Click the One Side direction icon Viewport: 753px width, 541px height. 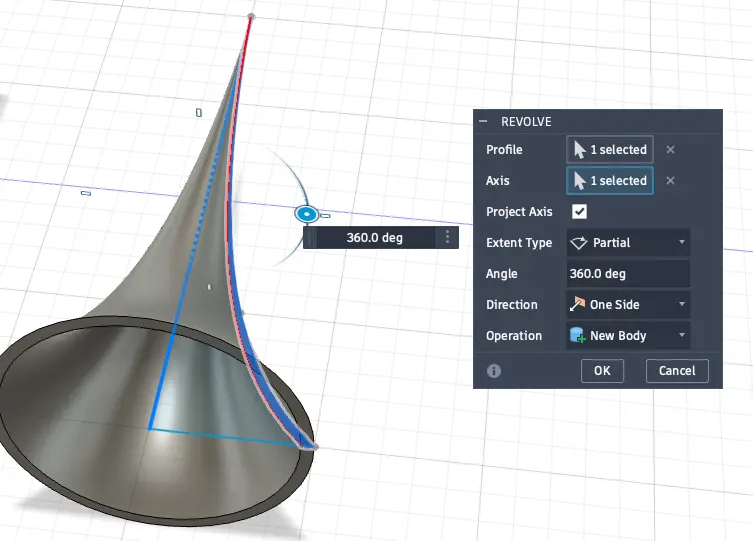pyautogui.click(x=578, y=304)
